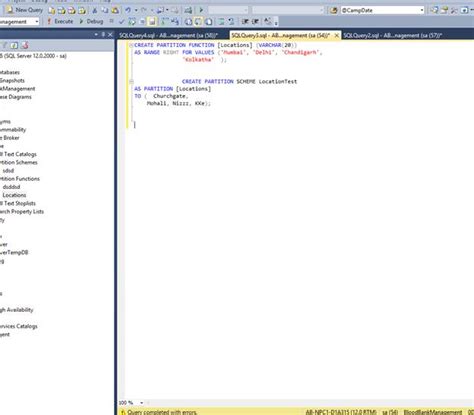
Task: Click Specify Values for Template Parameters icon
Action: tap(267, 21)
